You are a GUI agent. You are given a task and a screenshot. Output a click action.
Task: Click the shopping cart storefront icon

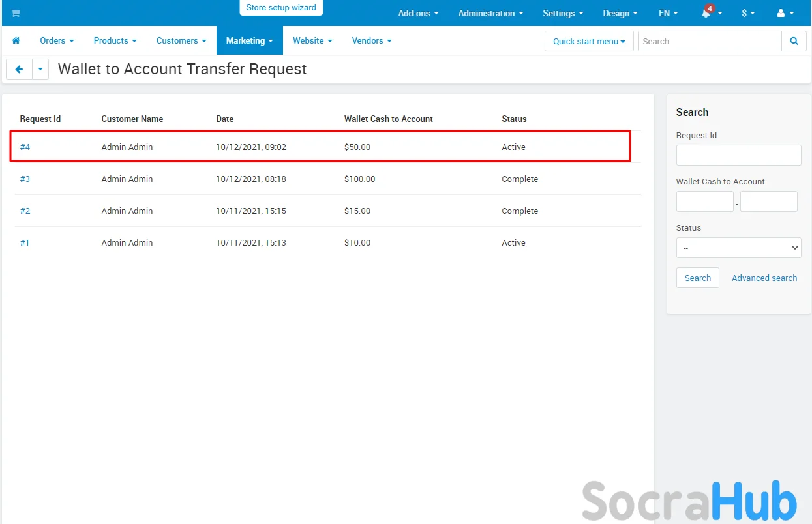16,13
